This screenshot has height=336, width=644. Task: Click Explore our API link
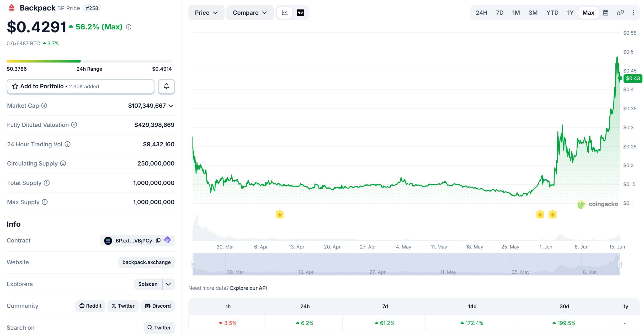point(248,288)
